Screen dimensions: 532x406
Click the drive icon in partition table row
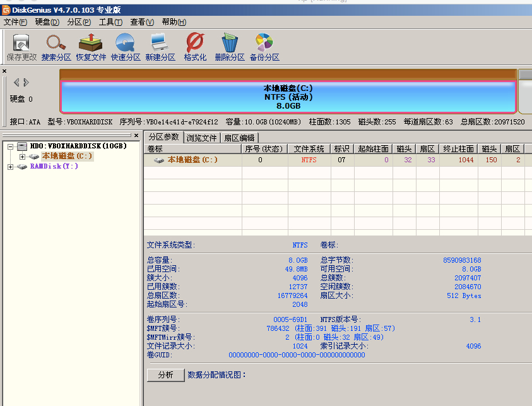coord(159,160)
